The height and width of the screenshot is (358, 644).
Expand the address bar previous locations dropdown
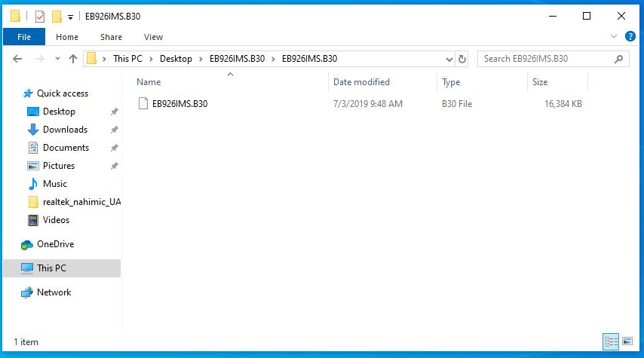point(449,59)
